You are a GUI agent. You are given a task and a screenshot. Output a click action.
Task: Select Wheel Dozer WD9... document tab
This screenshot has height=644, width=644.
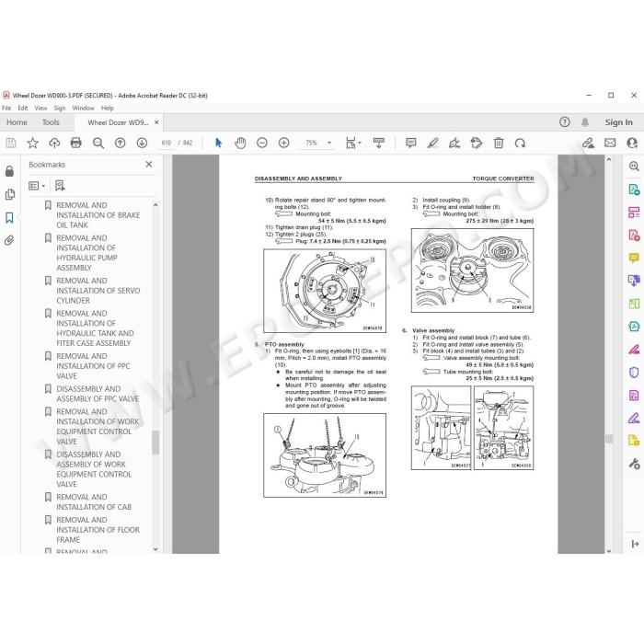pos(118,122)
